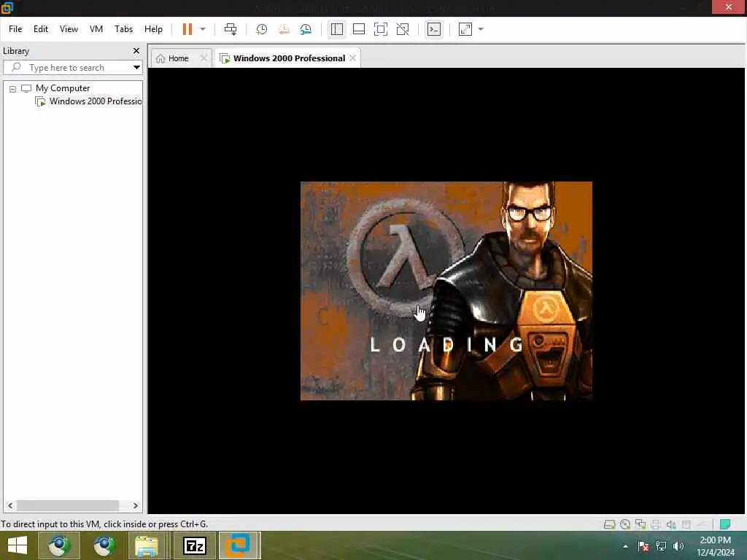Enter full screen mode icon

pos(381,29)
